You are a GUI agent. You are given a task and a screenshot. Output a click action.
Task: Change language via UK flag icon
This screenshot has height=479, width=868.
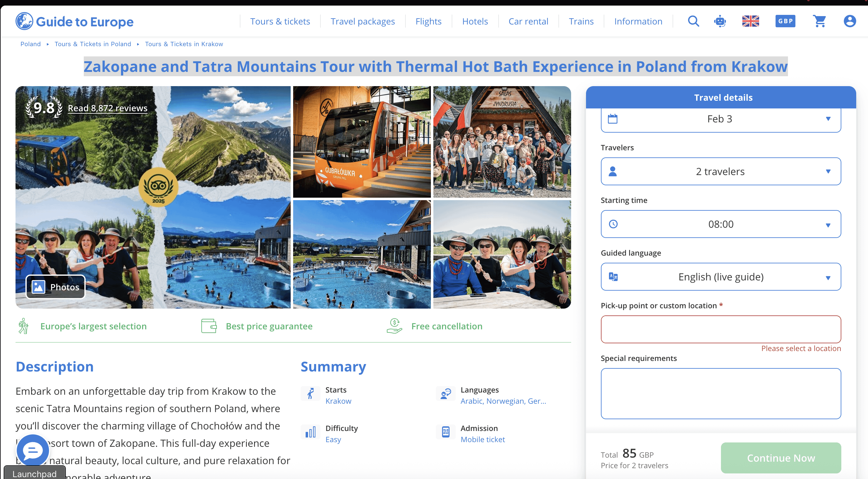click(x=750, y=21)
